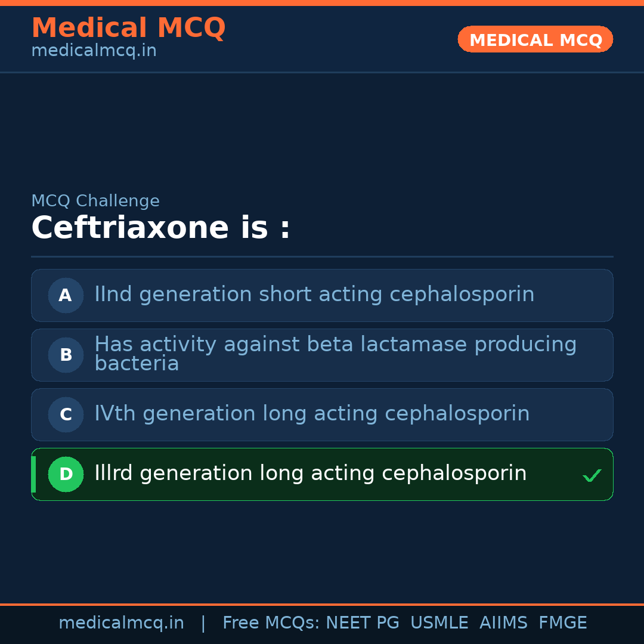Select answer text "IIIrd generation long acting cephalosporin"
Image resolution: width=644 pixels, height=644 pixels.
[x=310, y=473]
